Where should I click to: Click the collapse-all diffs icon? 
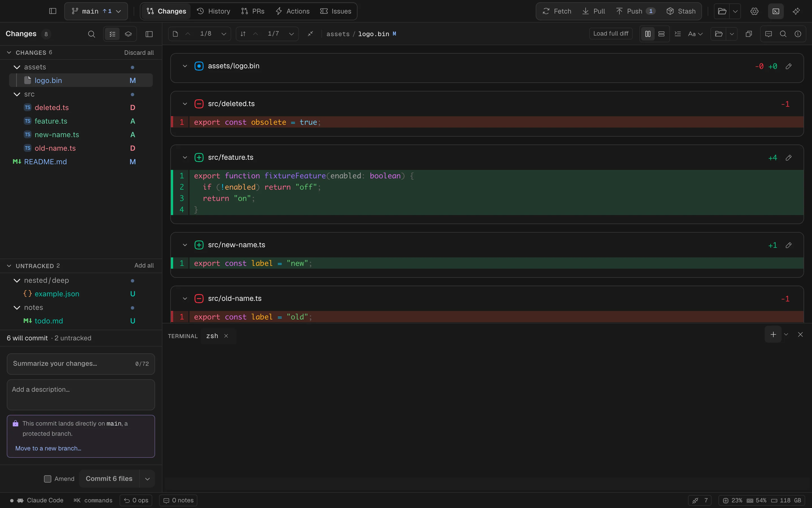click(x=310, y=34)
